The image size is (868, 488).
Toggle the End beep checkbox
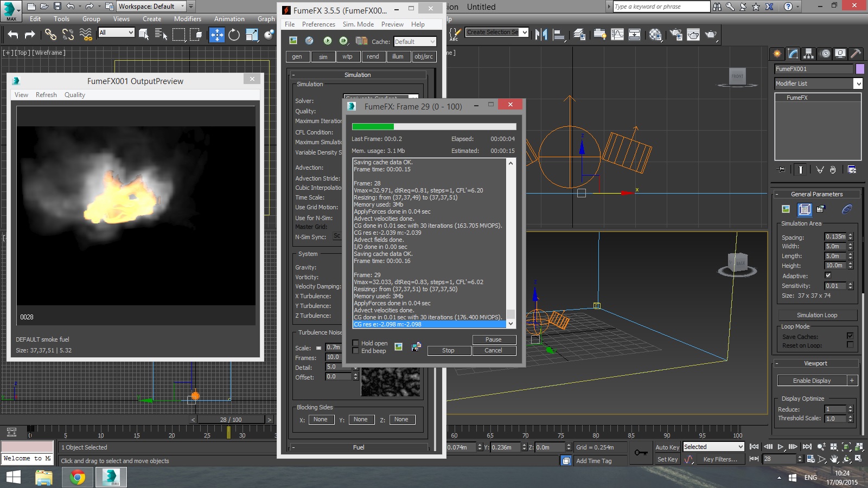click(355, 350)
